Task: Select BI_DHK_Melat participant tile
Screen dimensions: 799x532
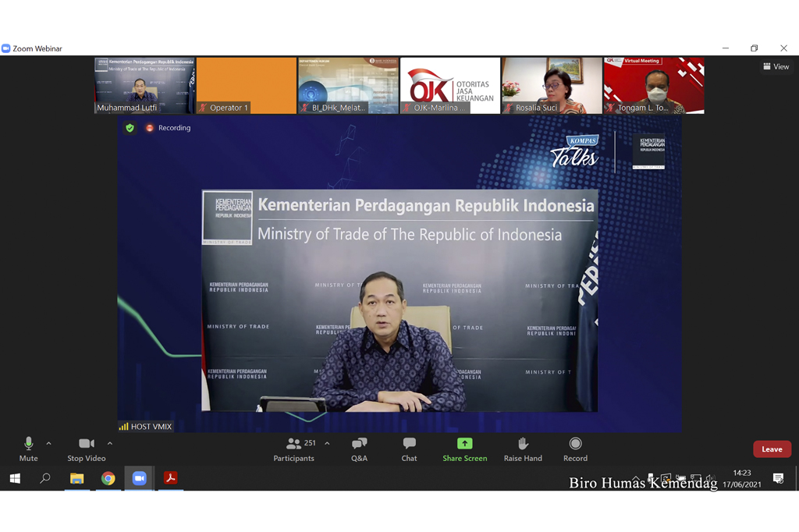Action: coord(348,85)
